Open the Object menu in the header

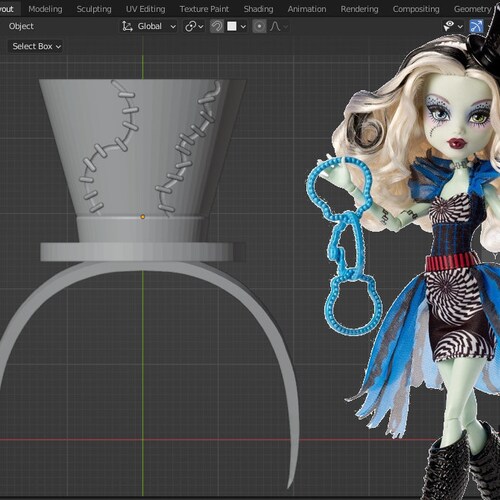coord(21,26)
